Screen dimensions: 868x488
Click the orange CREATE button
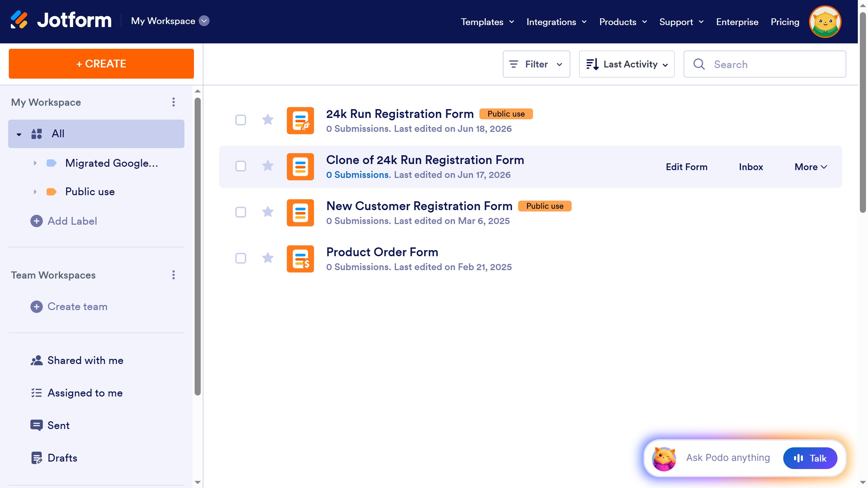tap(101, 64)
